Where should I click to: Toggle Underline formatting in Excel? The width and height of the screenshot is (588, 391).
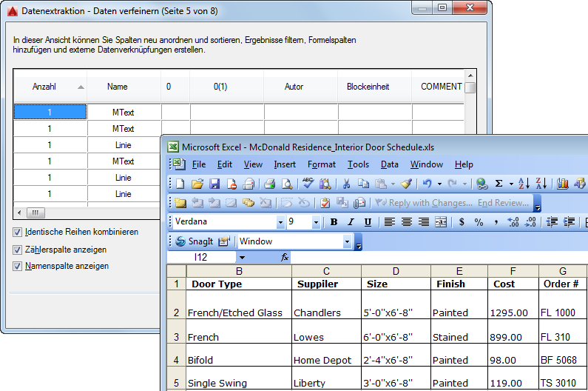pos(368,222)
